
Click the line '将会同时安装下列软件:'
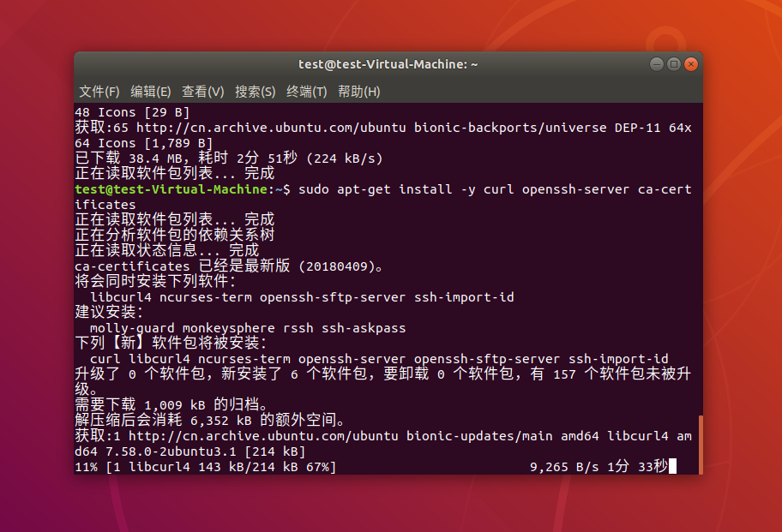pyautogui.click(x=155, y=282)
